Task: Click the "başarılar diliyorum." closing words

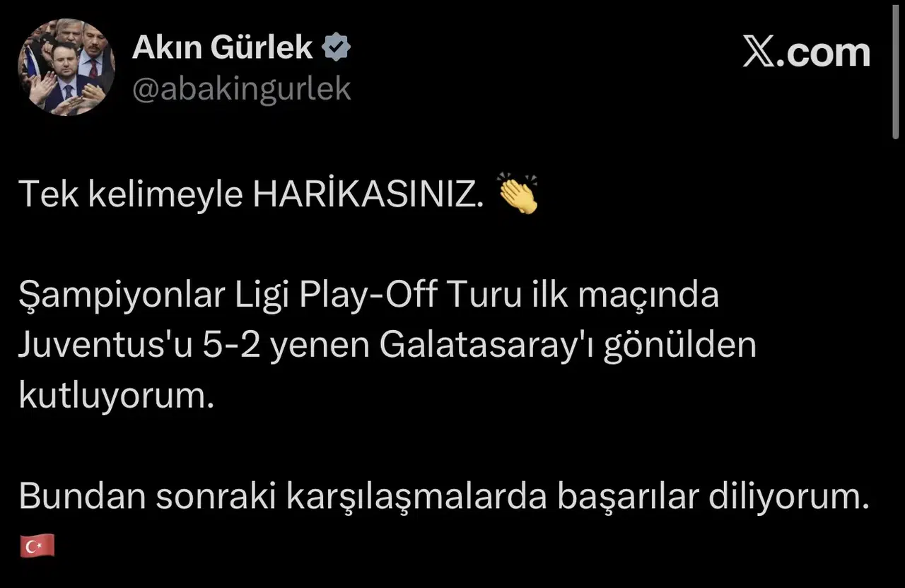Action: [713, 498]
